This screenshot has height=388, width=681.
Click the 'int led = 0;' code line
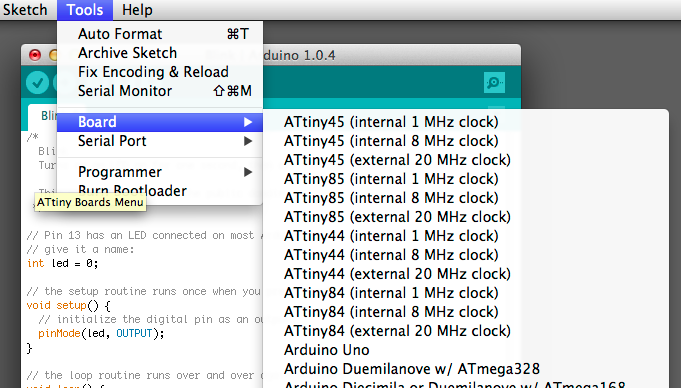pos(63,263)
